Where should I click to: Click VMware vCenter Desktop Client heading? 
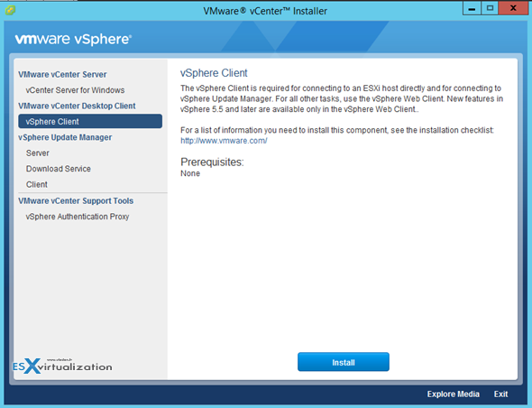pos(77,106)
